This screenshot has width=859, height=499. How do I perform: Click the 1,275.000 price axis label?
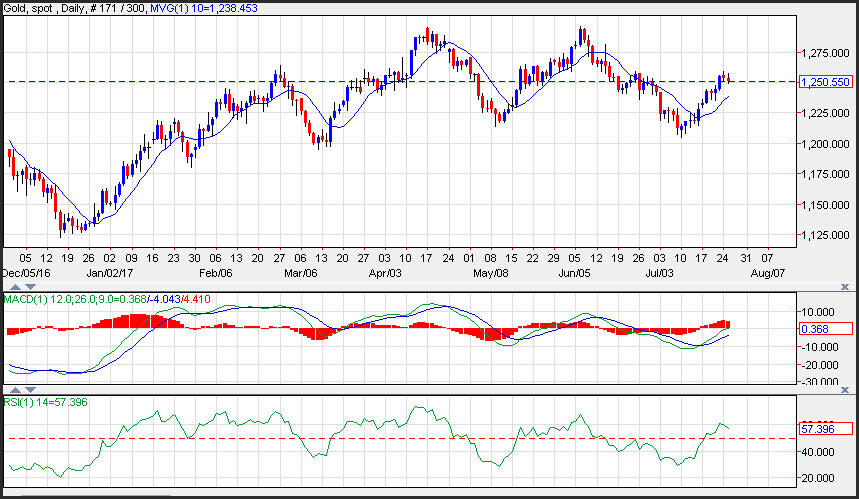click(825, 52)
